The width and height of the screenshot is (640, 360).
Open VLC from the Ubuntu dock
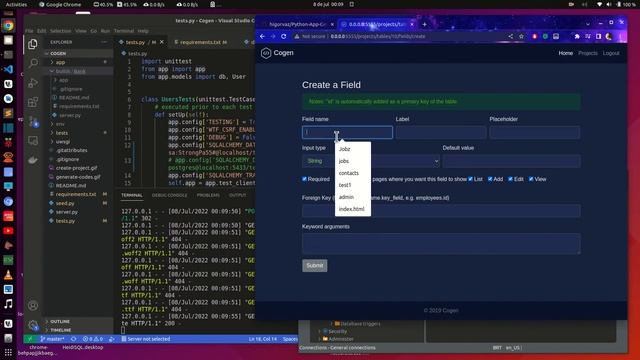coord(8,275)
